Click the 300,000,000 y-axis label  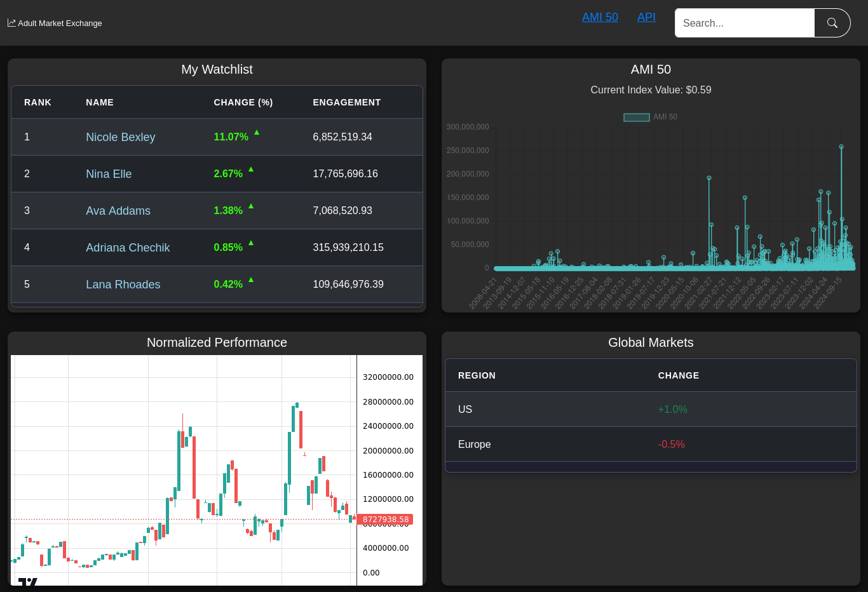pos(468,127)
